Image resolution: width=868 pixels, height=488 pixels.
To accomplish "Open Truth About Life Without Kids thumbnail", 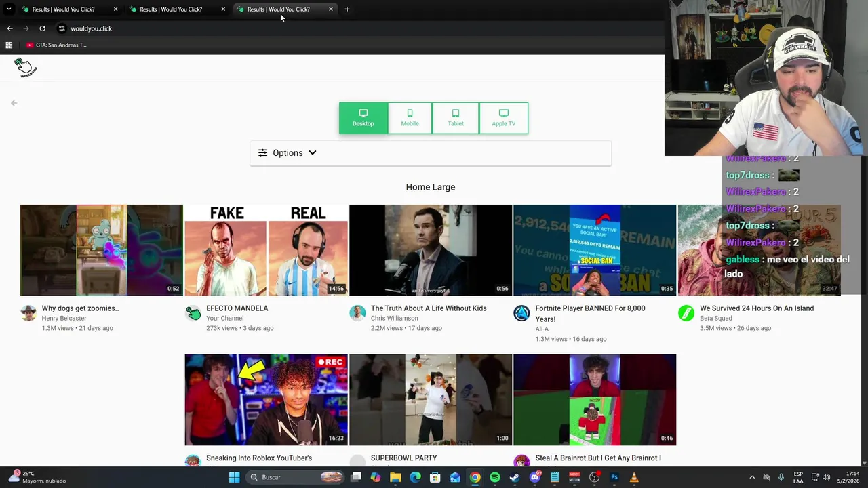I will 431,250.
